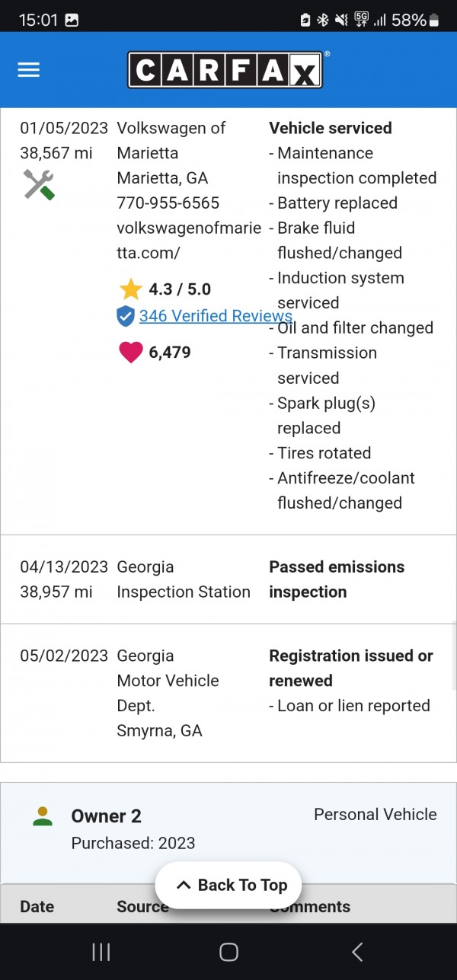
Task: Tap the Date column header
Action: (37, 906)
